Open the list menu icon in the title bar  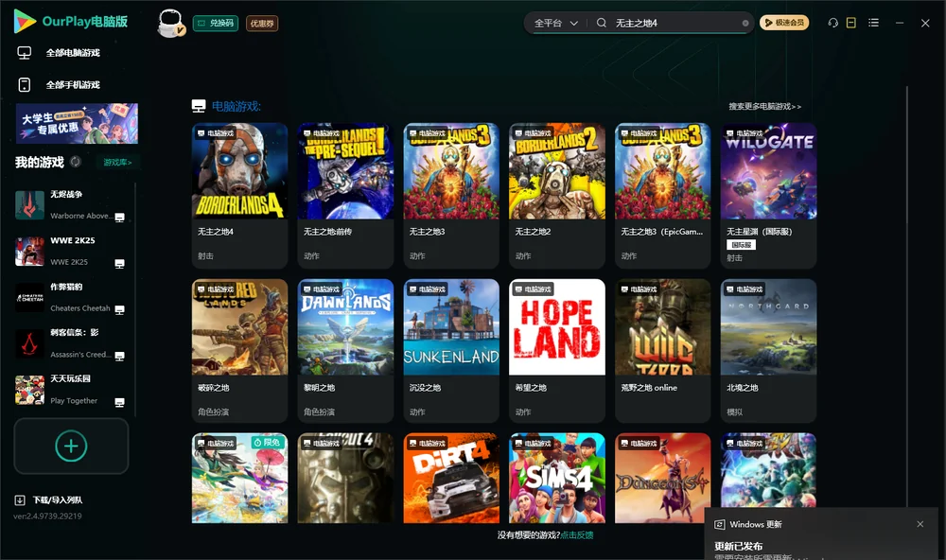click(873, 23)
